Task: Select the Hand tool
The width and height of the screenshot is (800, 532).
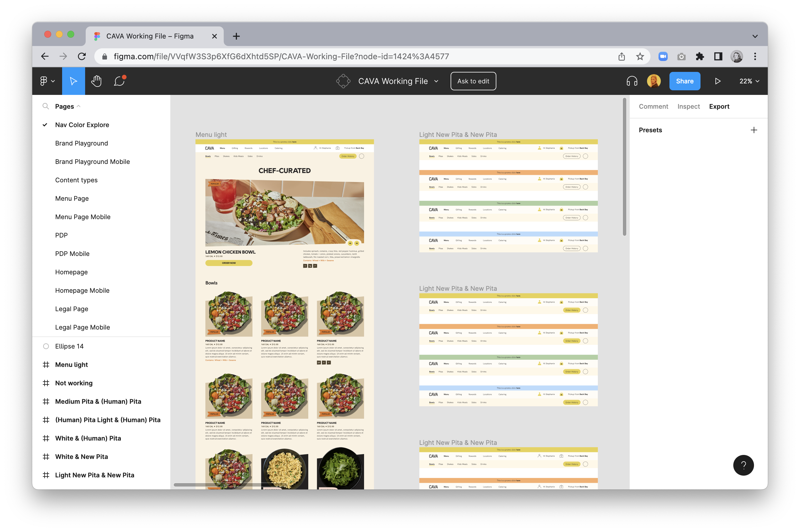Action: [x=96, y=81]
